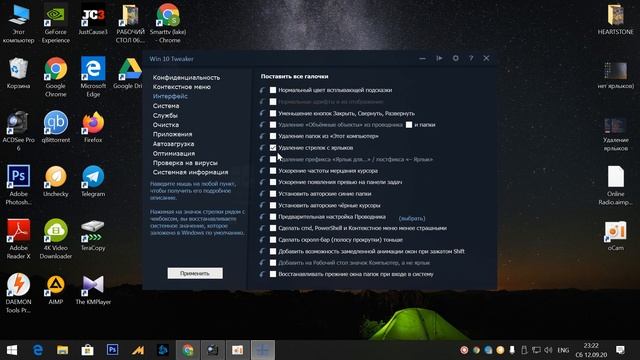The image size is (640, 360).
Task: Open Win 10 Tweaker settings gear icon
Action: [455, 58]
